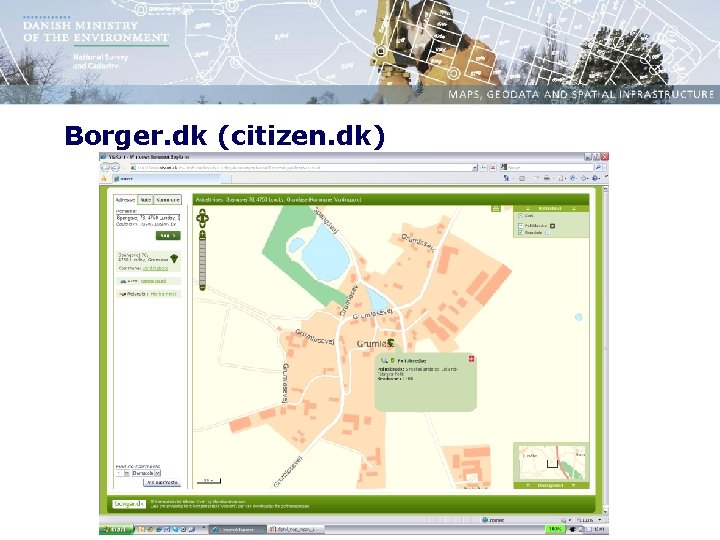Screen dimensions: 720x540
Task: Toggle the first layer checkbox
Action: [520, 226]
